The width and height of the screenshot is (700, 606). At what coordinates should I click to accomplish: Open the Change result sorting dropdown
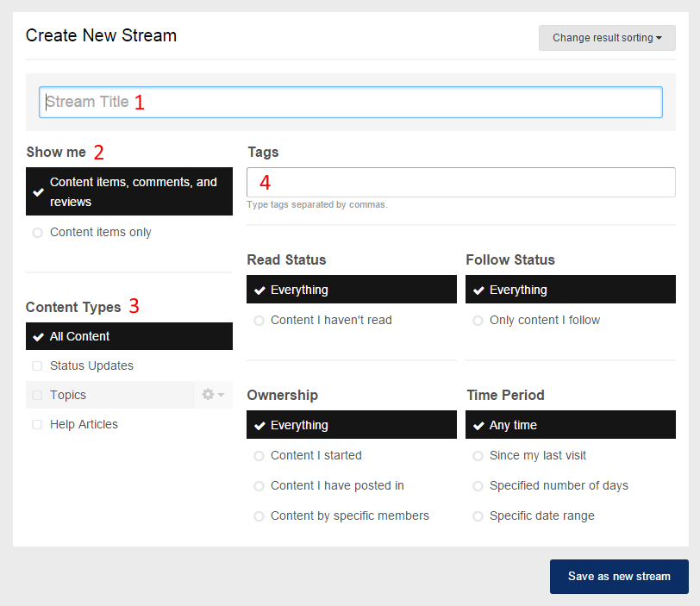pyautogui.click(x=607, y=38)
